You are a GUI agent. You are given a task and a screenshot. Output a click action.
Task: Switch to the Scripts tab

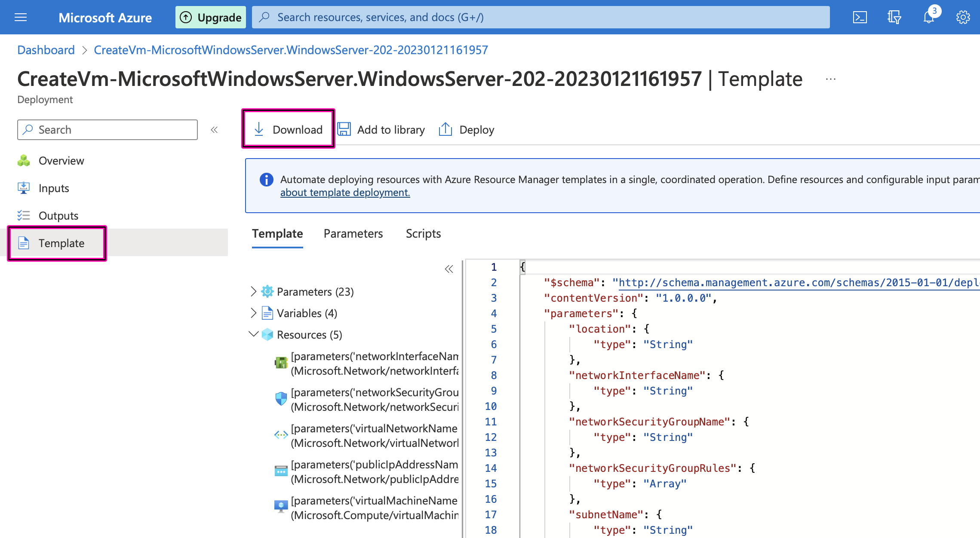423,234
